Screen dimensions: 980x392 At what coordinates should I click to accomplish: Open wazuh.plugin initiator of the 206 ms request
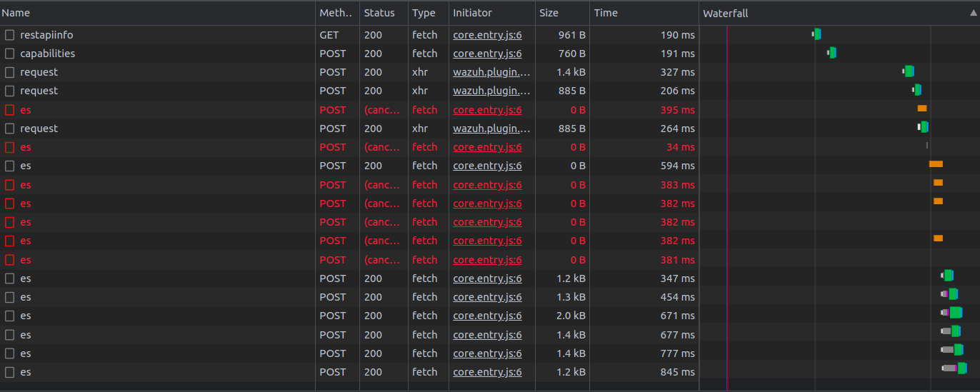point(491,91)
